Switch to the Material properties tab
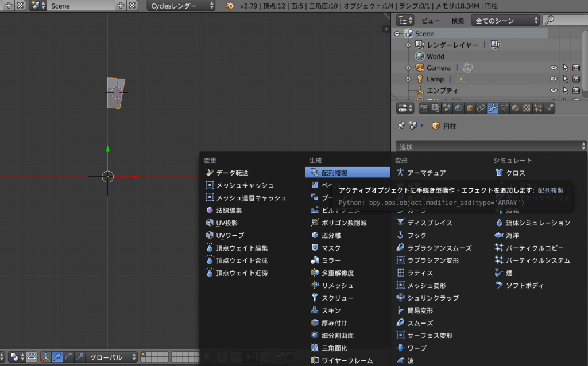The image size is (588, 366). tap(515, 108)
